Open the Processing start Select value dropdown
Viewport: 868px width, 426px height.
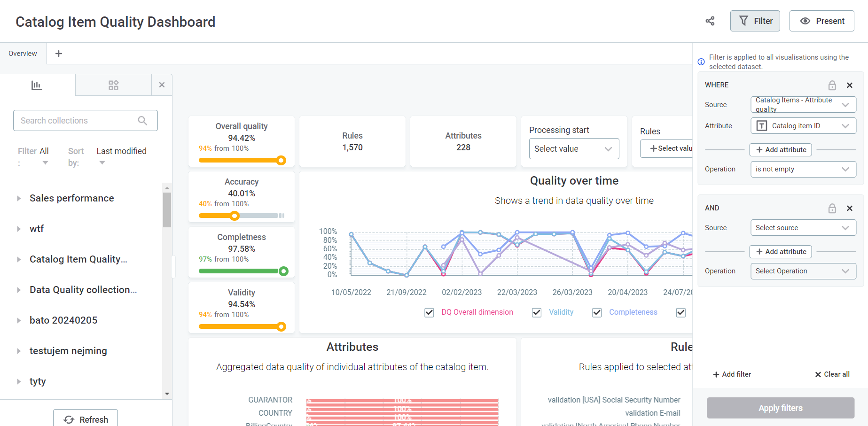(x=574, y=148)
